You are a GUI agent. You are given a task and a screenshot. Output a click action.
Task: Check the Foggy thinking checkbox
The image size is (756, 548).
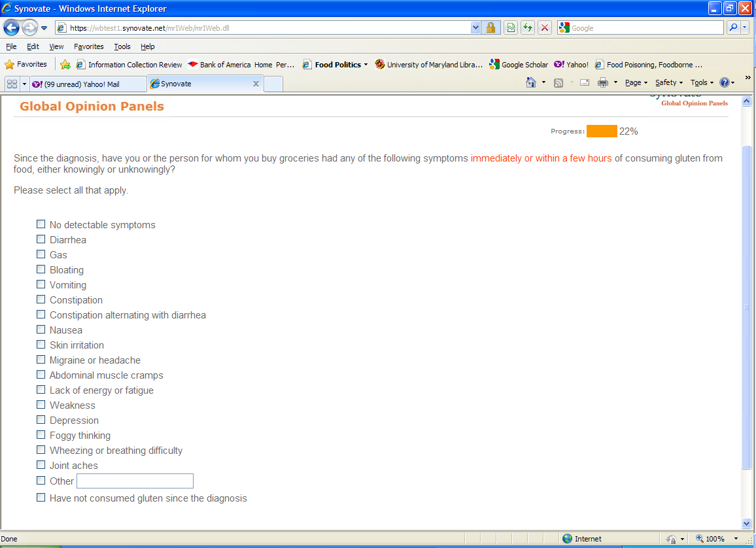(x=41, y=435)
